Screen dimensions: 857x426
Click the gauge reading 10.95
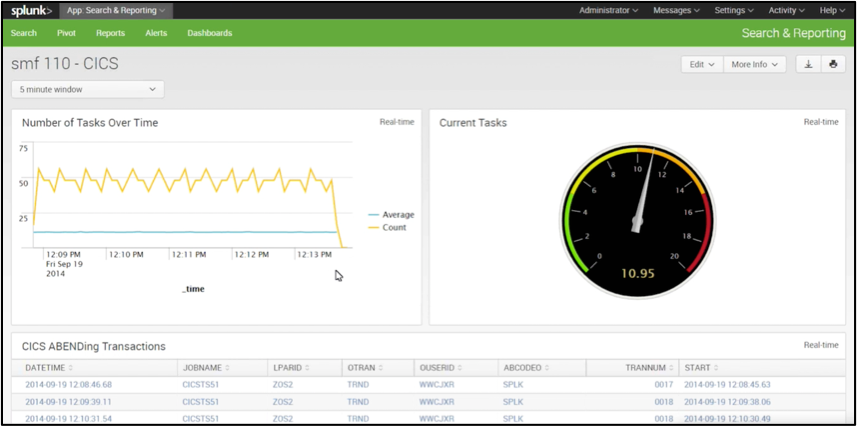[638, 273]
